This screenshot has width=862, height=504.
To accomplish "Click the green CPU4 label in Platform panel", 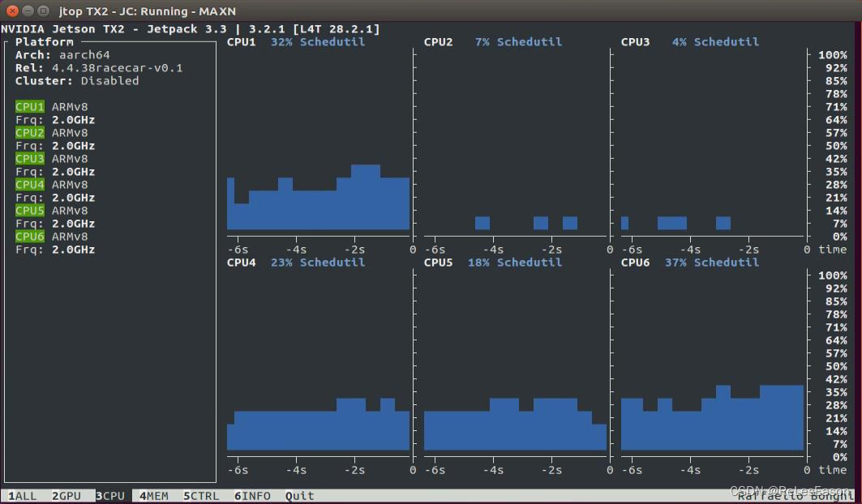I will 30,185.
